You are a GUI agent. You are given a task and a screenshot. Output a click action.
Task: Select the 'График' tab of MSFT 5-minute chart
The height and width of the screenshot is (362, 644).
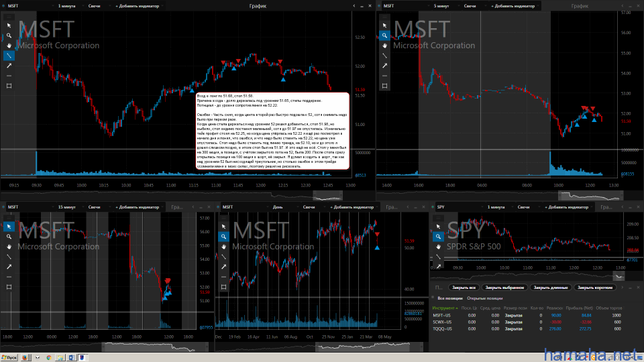tap(580, 6)
